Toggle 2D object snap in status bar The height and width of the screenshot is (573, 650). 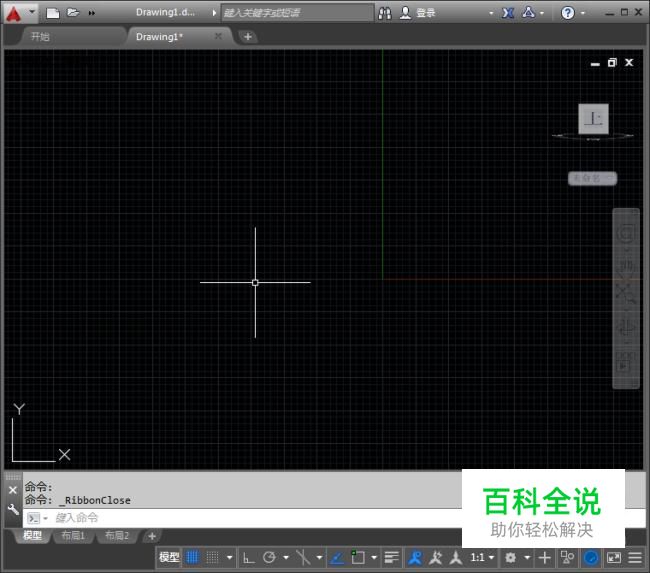click(358, 557)
